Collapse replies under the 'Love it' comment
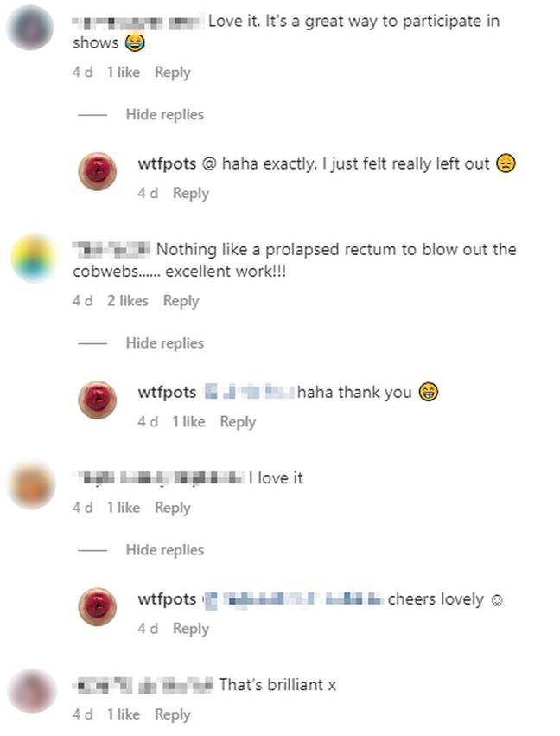The image size is (560, 736). [x=164, y=114]
